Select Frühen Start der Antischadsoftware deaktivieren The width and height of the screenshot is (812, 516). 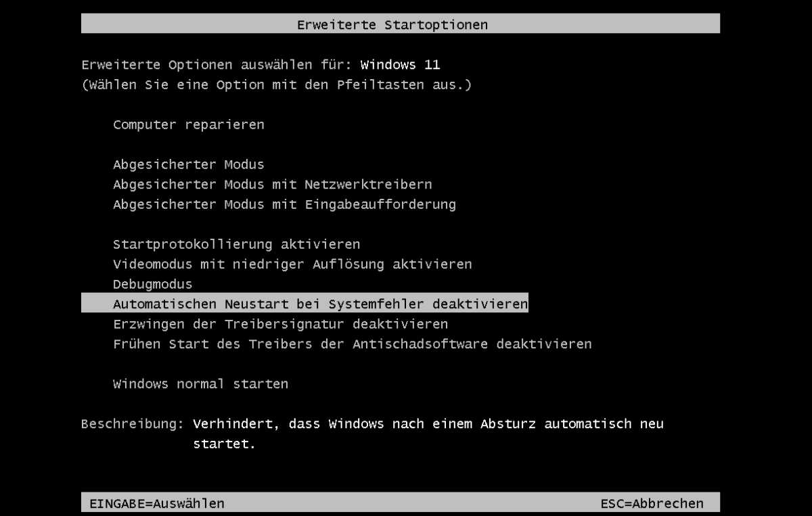point(352,344)
